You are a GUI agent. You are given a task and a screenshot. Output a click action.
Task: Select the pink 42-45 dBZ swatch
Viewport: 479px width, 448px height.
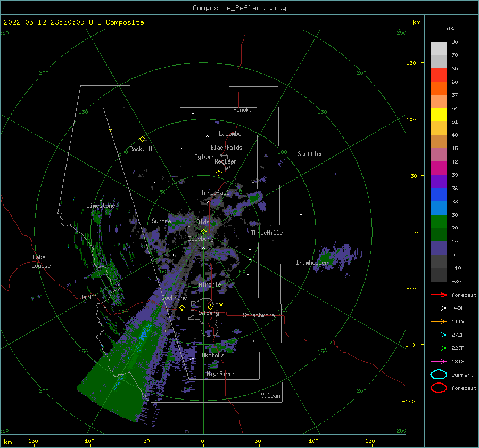tap(439, 154)
